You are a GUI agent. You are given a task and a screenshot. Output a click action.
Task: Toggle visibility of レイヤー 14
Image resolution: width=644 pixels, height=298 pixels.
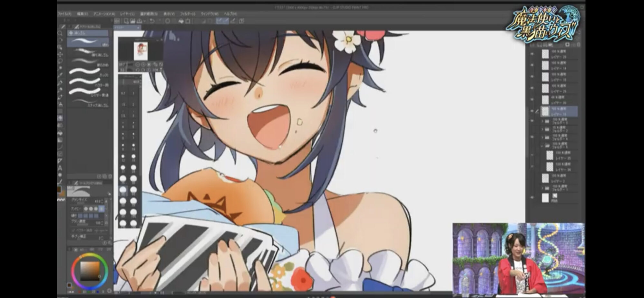[532, 65]
